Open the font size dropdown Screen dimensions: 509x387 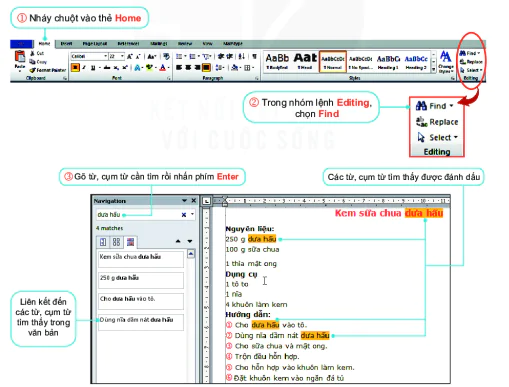tap(122, 56)
